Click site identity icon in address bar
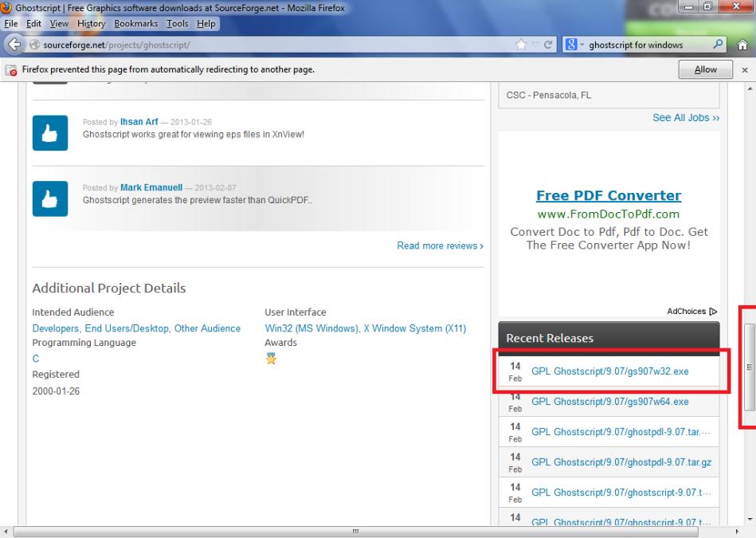The height and width of the screenshot is (538, 756). (35, 45)
